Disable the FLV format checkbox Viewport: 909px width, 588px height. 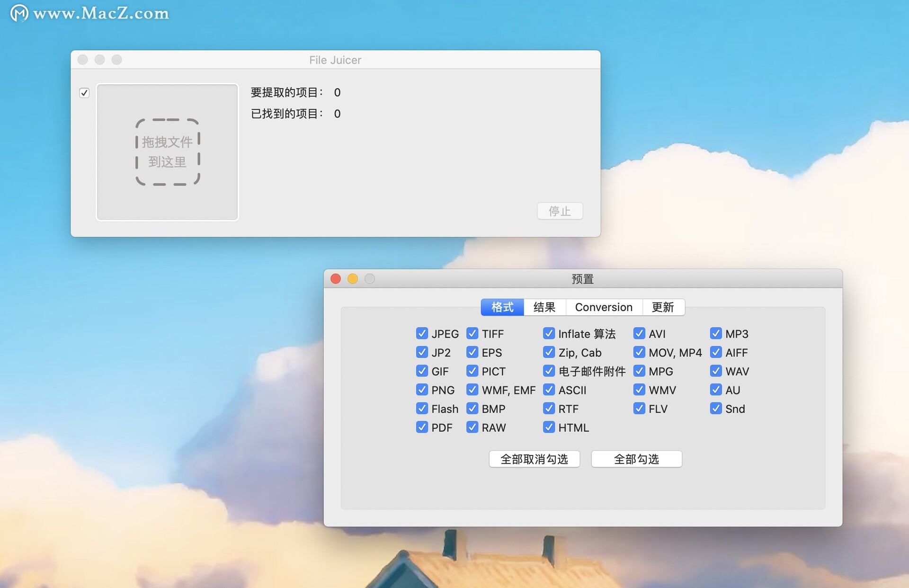(x=638, y=409)
